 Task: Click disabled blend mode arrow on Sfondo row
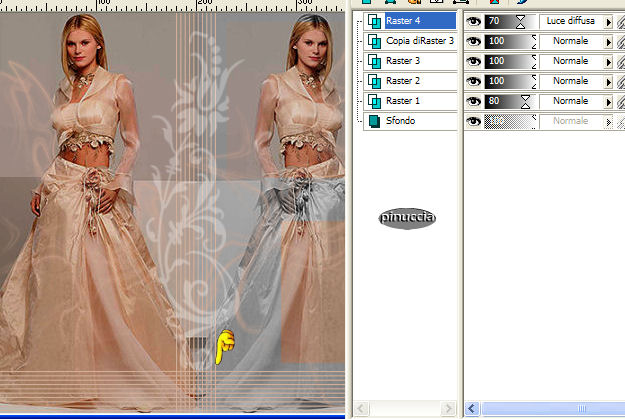(608, 122)
